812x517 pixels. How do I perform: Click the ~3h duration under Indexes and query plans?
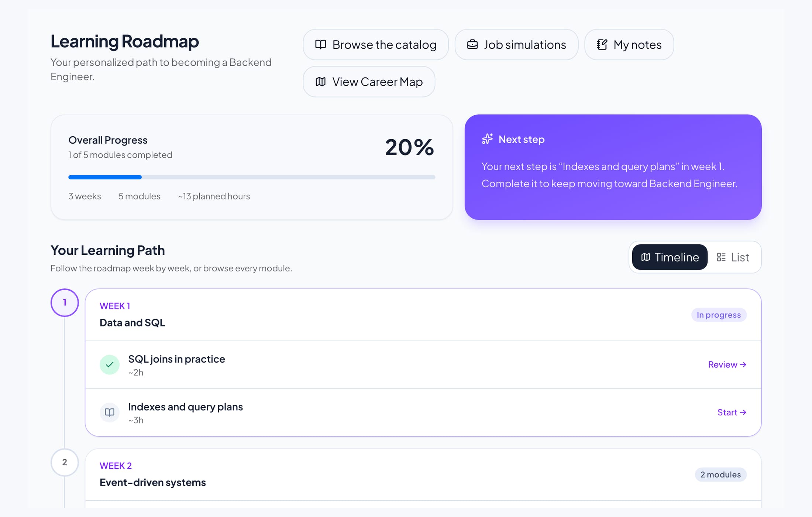135,420
